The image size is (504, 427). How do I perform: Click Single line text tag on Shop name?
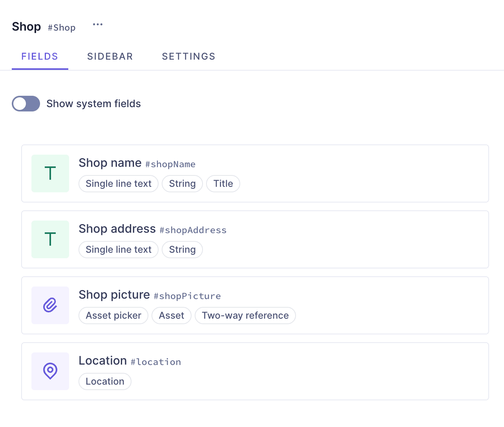119,184
